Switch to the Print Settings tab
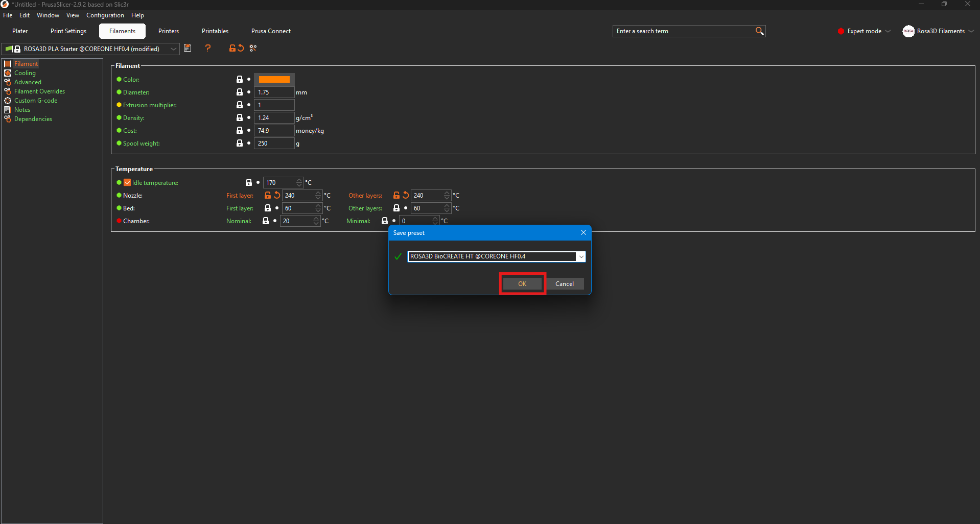 click(68, 31)
